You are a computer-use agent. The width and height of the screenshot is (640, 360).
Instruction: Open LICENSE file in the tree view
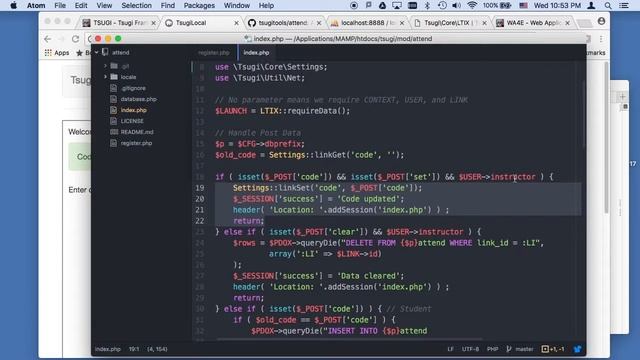pos(131,121)
